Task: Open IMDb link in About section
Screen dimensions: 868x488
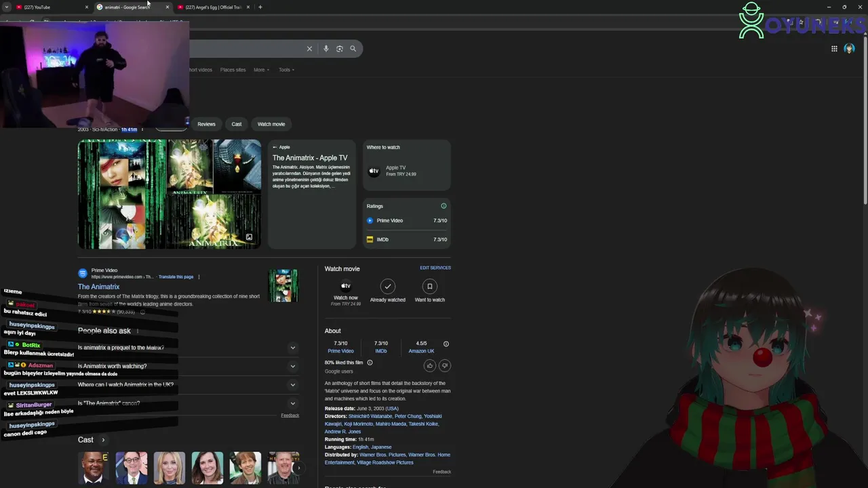Action: coord(381,351)
